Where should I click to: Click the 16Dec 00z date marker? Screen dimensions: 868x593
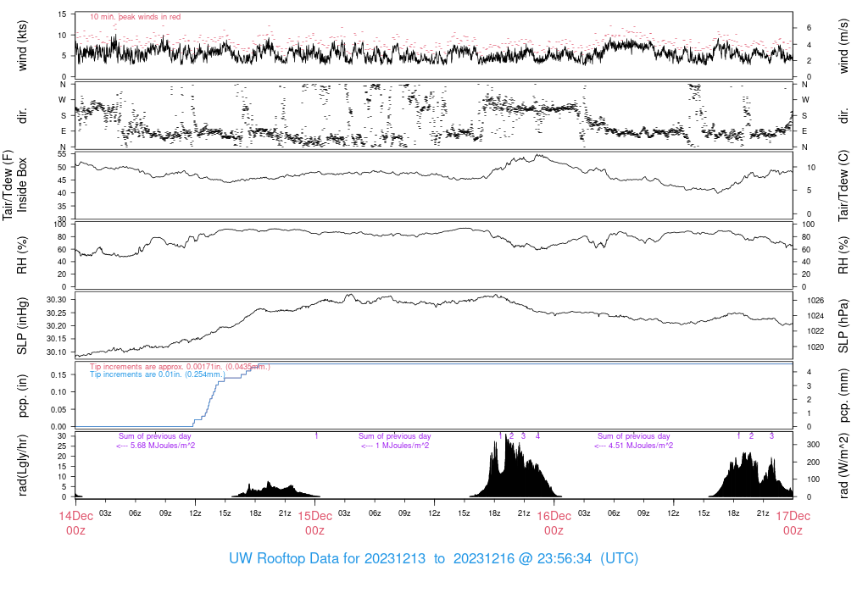click(554, 523)
